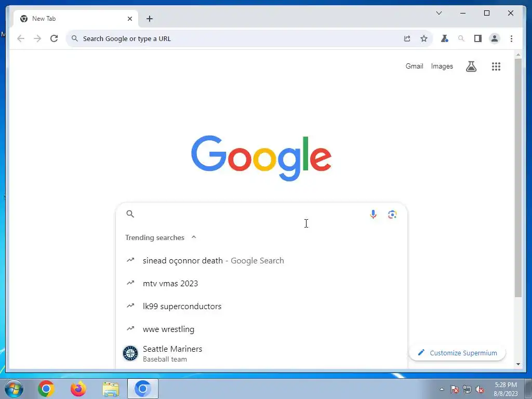Select 'wwe wrestling' trending search

pos(261,329)
